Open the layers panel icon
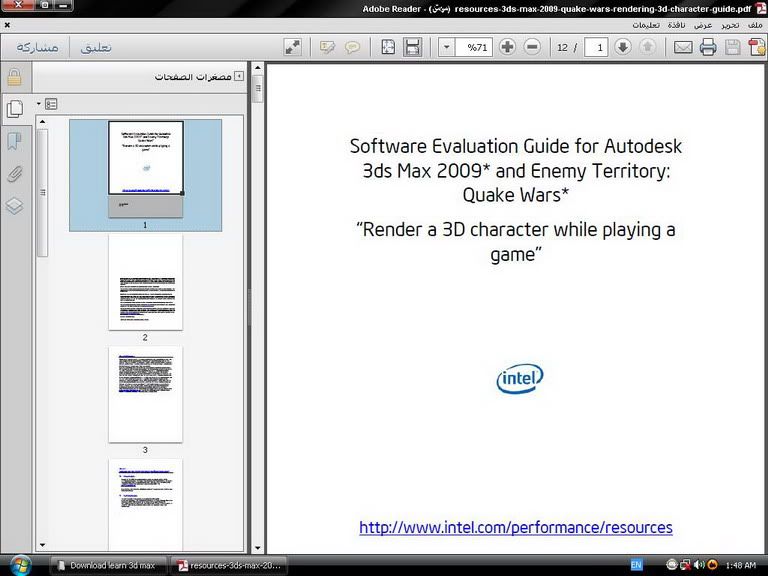The image size is (768, 576). (15, 206)
